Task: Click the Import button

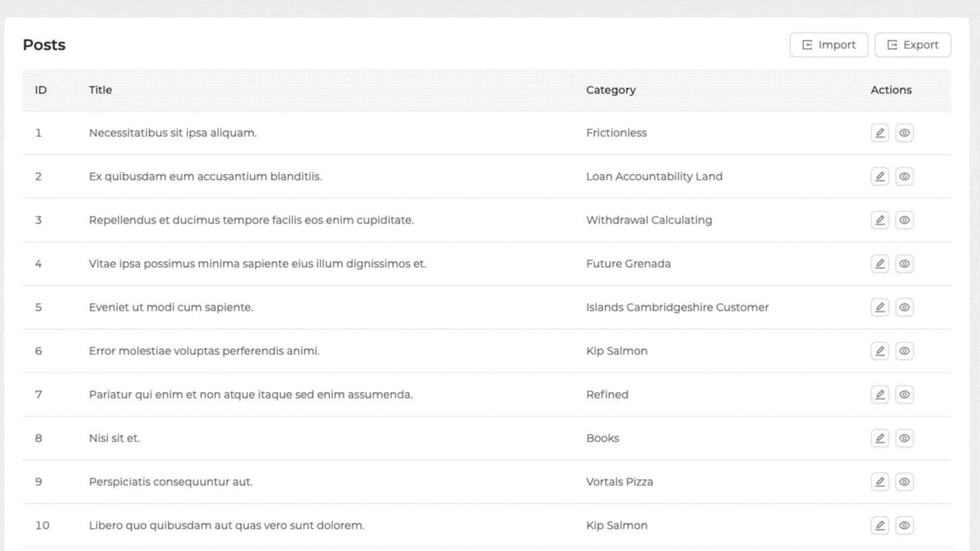Action: point(828,44)
